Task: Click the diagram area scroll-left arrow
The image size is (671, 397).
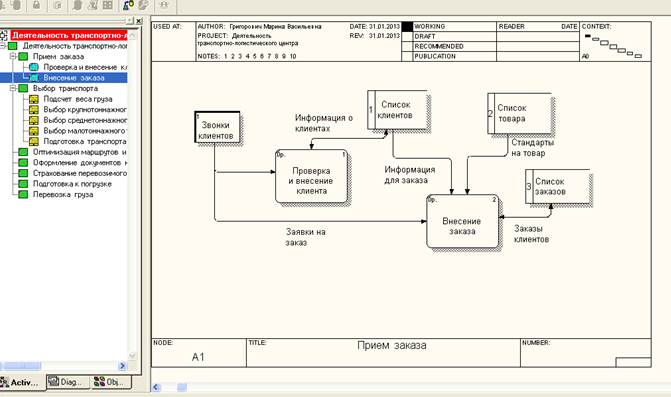Action: coord(156,387)
